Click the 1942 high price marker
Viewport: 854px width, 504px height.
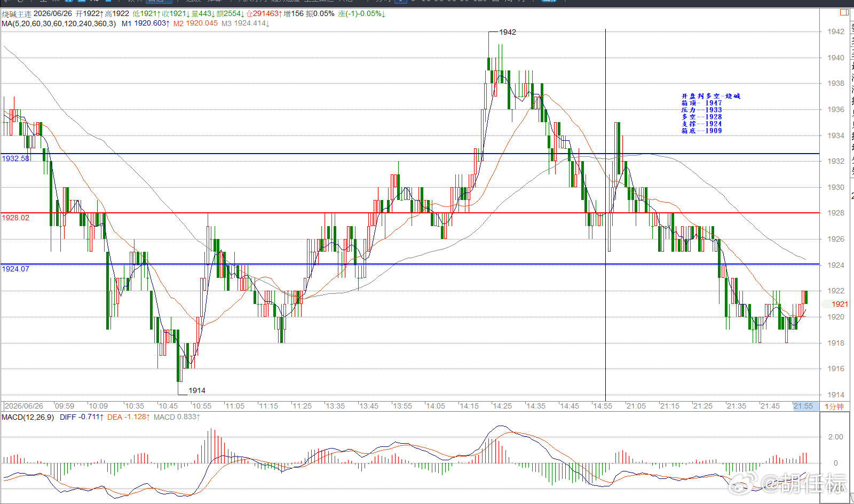pos(508,32)
